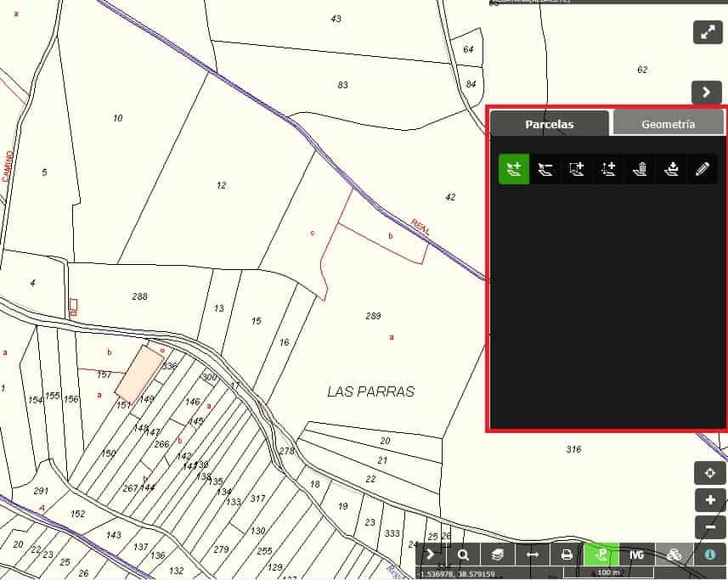Select the add parcel by click tool

pos(513,169)
